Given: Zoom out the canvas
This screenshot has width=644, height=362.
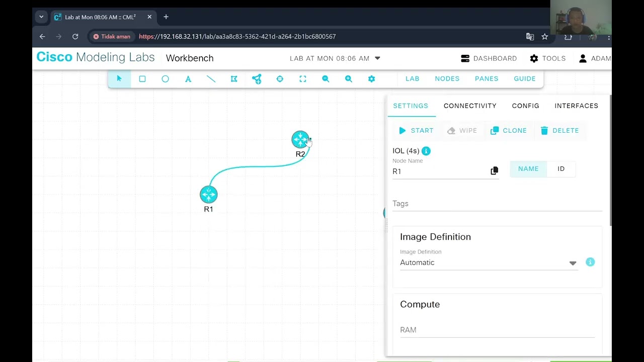Looking at the screenshot, I should tap(326, 79).
